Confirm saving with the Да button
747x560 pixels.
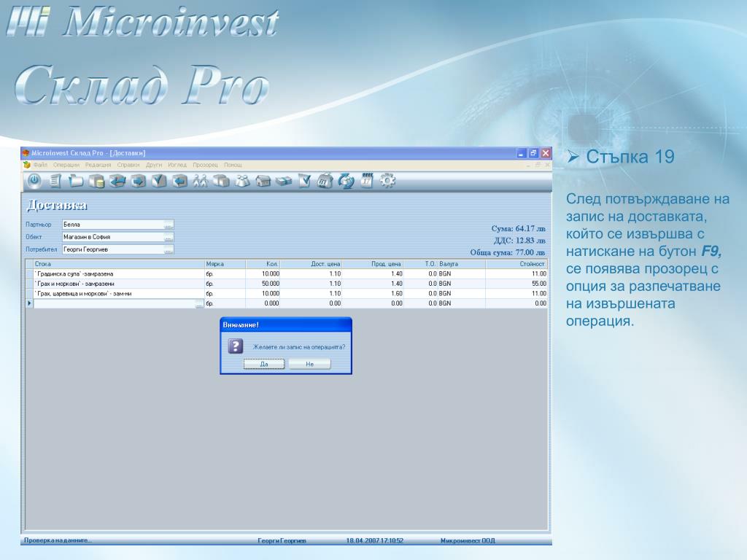(x=264, y=364)
